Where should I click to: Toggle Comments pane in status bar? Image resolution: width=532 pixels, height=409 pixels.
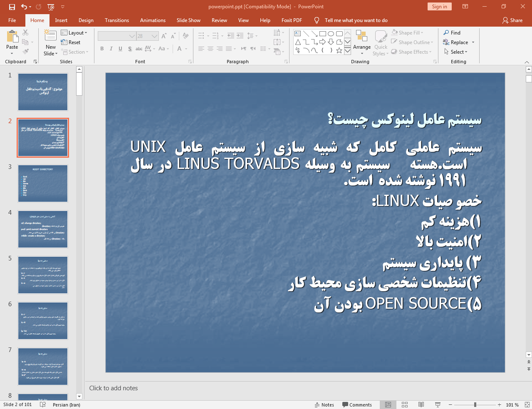pyautogui.click(x=357, y=405)
